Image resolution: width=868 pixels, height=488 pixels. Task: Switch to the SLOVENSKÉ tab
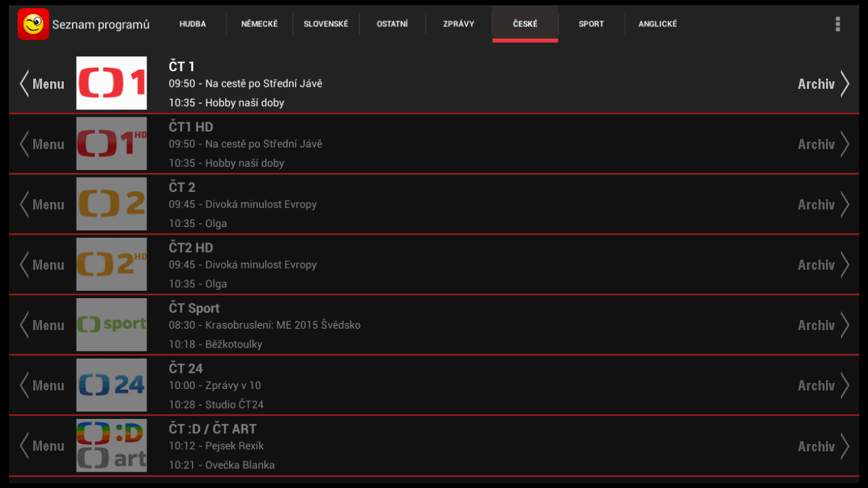pos(325,24)
